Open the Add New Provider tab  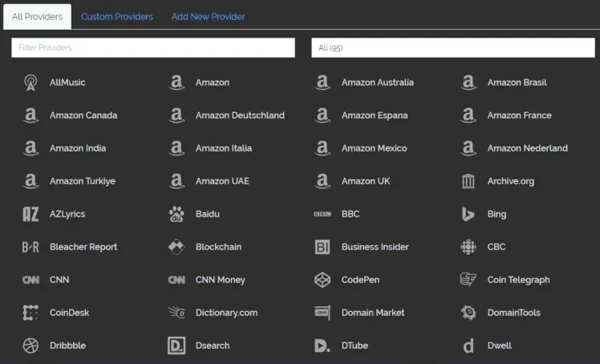209,17
